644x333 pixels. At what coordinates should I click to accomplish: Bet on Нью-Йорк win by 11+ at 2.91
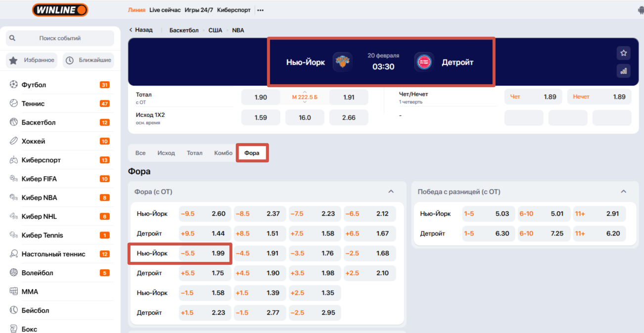(x=599, y=214)
